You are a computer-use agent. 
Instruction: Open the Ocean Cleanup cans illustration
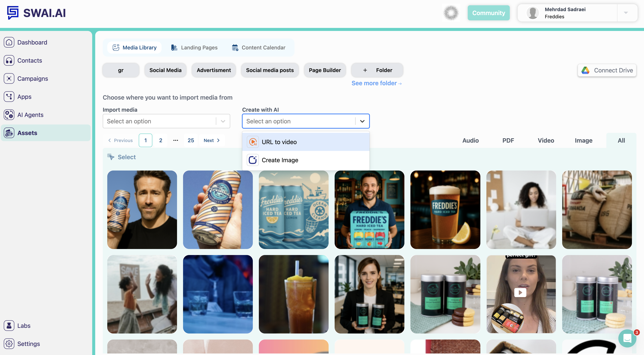coord(294,210)
